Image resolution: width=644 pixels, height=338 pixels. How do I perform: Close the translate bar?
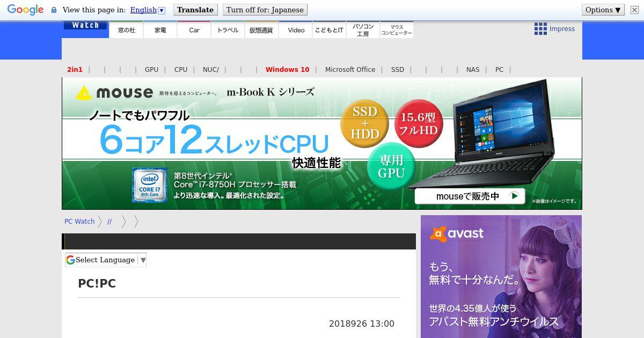[x=634, y=10]
